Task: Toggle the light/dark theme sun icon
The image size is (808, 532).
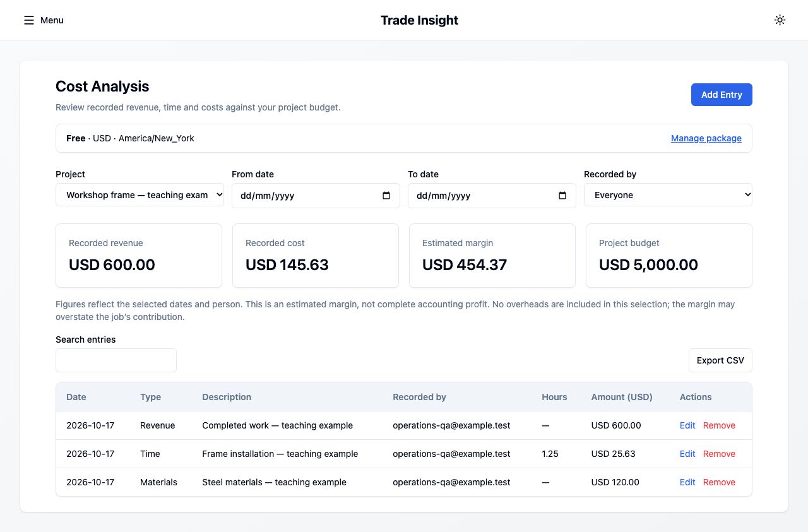Action: 780,20
